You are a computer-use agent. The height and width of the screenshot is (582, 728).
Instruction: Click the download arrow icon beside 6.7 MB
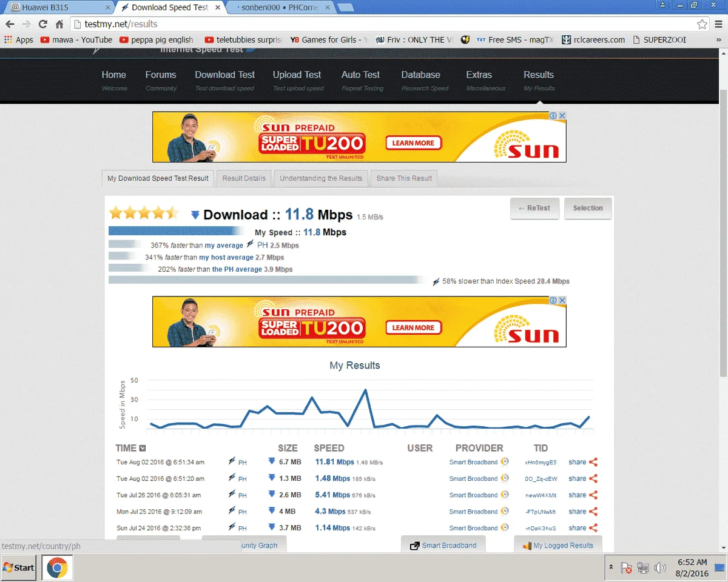(272, 462)
